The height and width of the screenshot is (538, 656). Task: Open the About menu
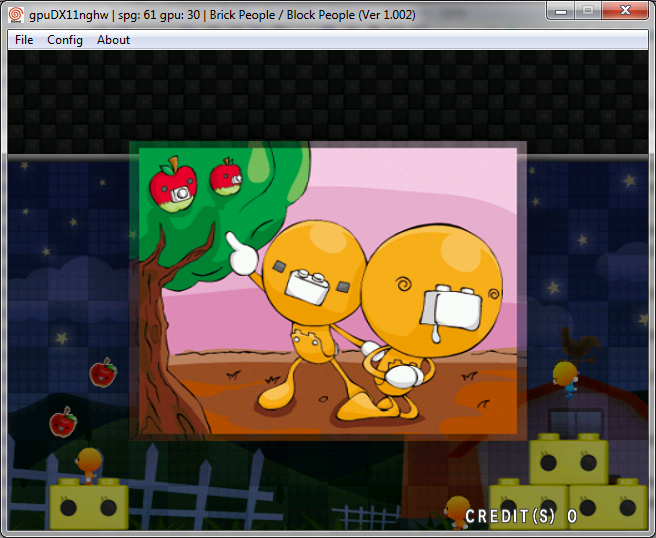(113, 40)
